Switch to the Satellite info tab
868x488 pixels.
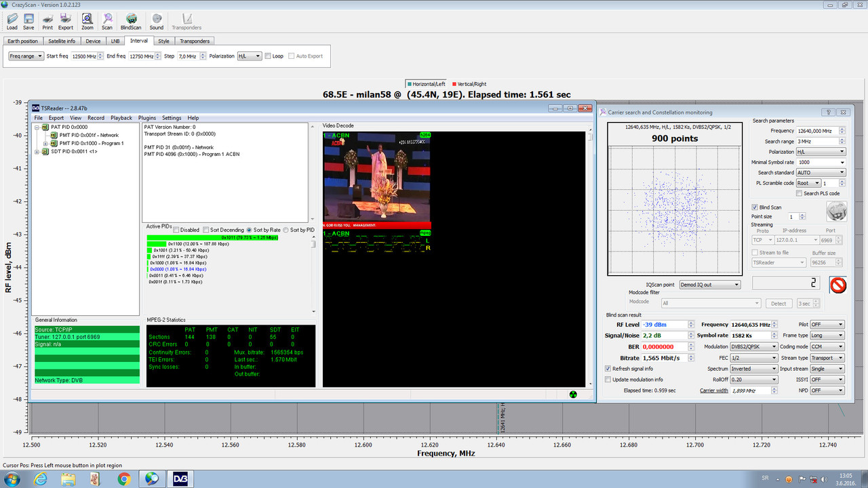(62, 41)
